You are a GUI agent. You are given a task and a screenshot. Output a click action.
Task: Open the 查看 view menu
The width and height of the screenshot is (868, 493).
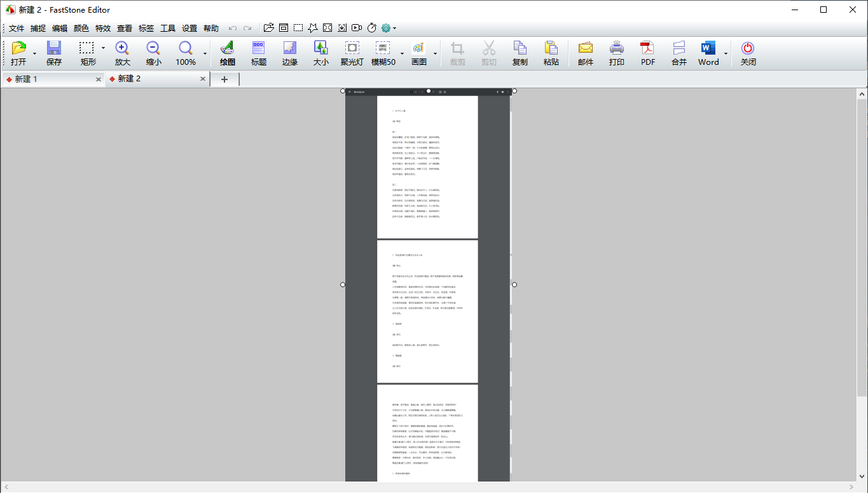[125, 28]
